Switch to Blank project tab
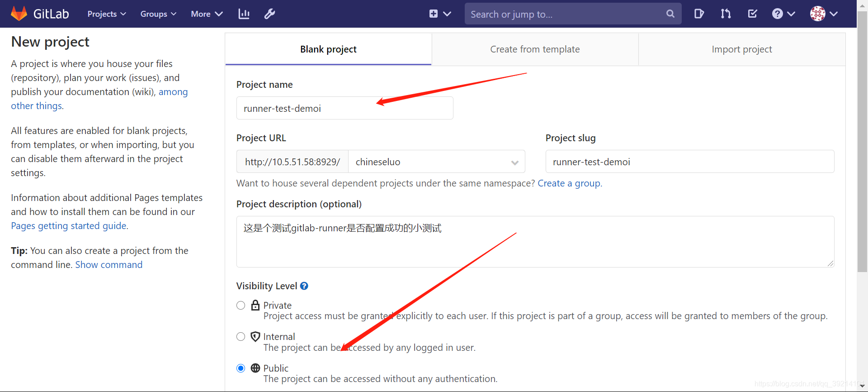 click(328, 49)
